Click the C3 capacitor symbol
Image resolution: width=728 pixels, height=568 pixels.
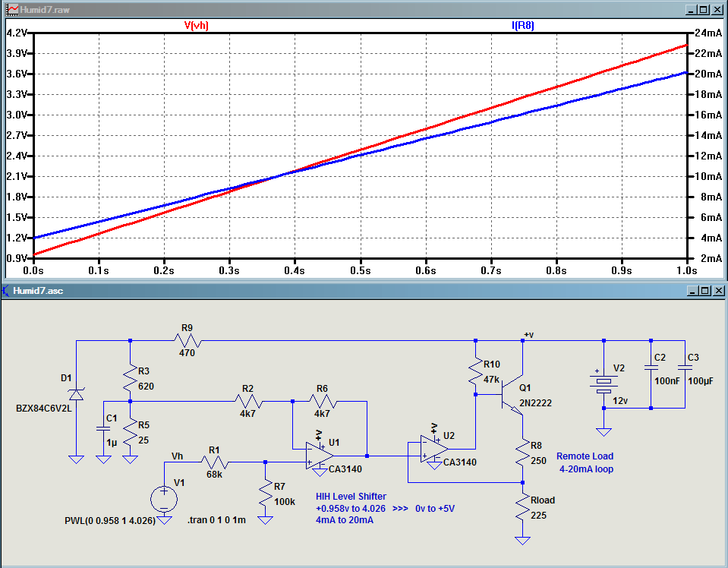[x=685, y=368]
